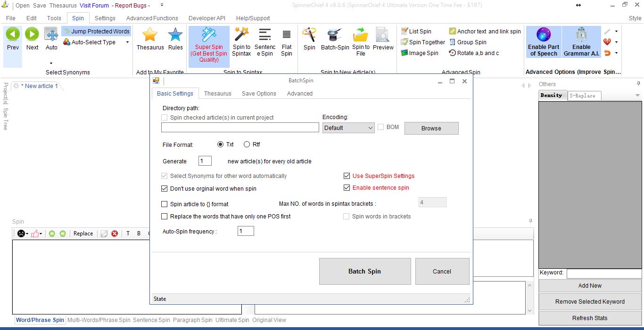This screenshot has width=644, height=330.
Task: Open the Advanced Functions menu
Action: coord(152,18)
